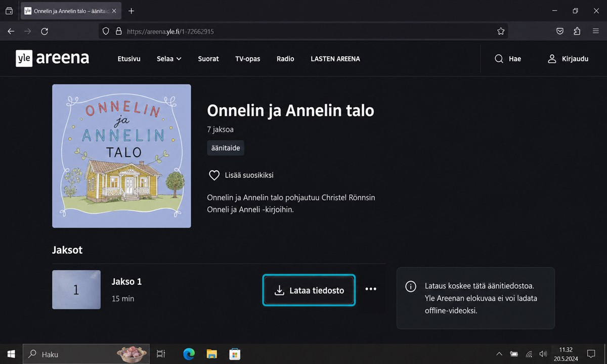The height and width of the screenshot is (364, 607).
Task: Open the clock and date flyout
Action: point(566,354)
